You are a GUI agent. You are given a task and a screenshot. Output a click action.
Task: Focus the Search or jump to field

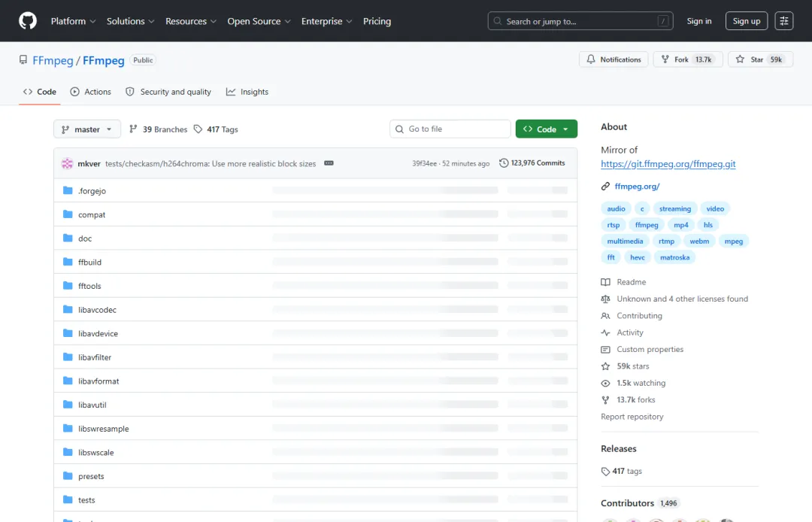[x=580, y=21]
